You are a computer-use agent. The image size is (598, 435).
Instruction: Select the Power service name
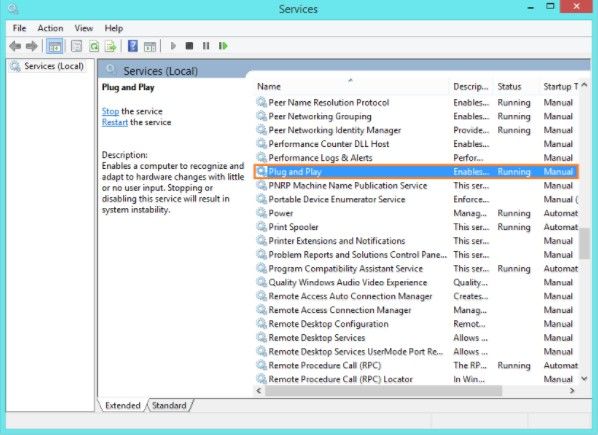pos(281,213)
